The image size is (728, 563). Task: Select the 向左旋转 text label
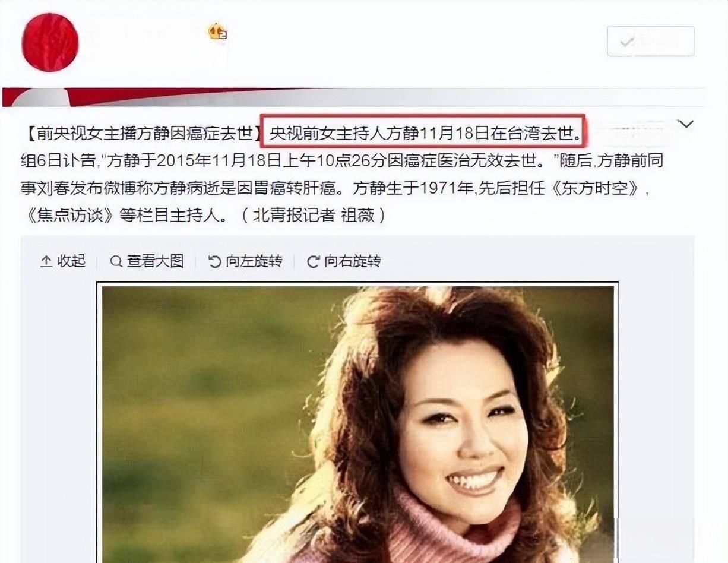click(x=254, y=261)
